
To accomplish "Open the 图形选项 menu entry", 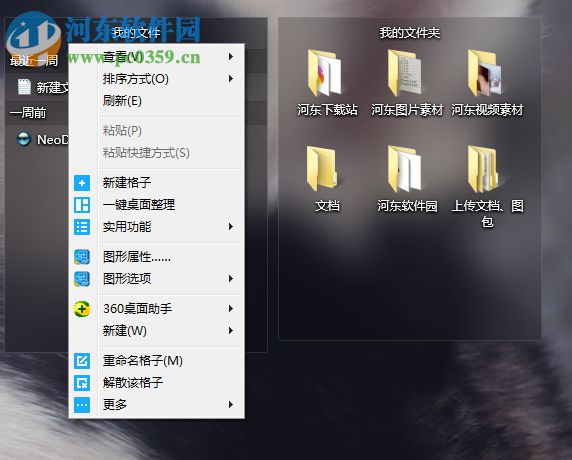I will click(156, 279).
